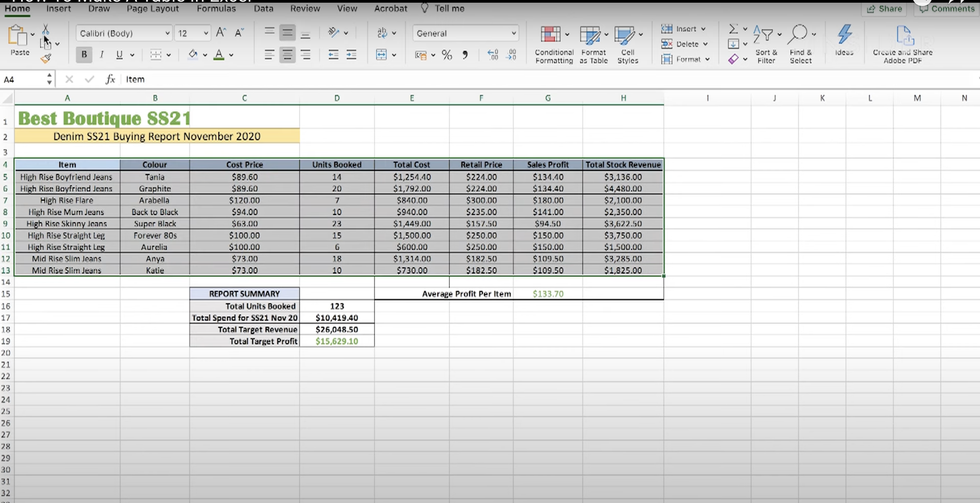Toggle center horizontal alignment
Screen dimensions: 980x503
click(x=287, y=55)
